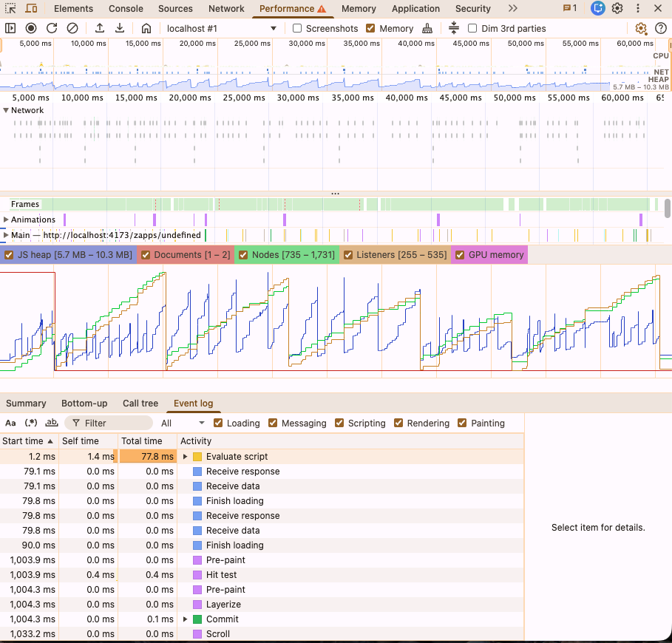Close the DevTools panel

pyautogui.click(x=658, y=8)
